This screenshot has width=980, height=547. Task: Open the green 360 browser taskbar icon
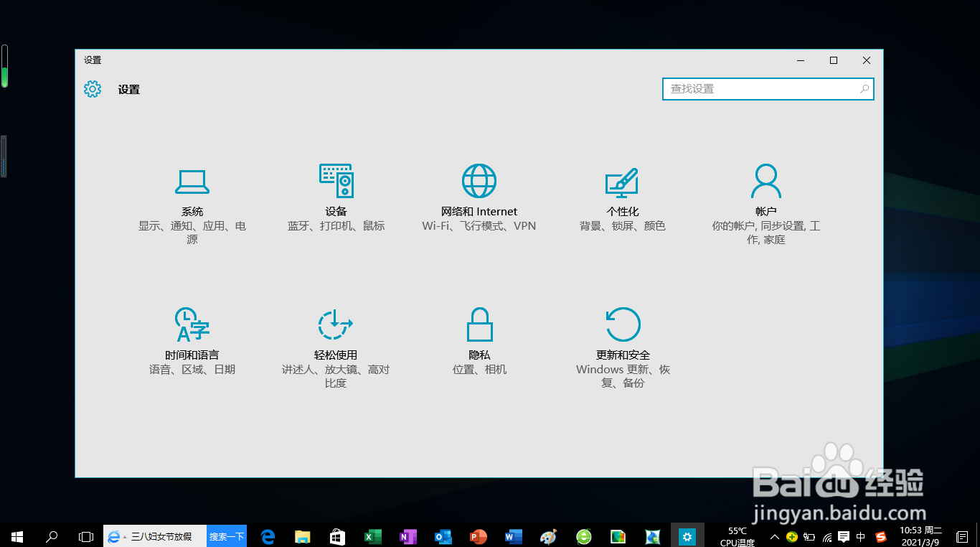(584, 536)
